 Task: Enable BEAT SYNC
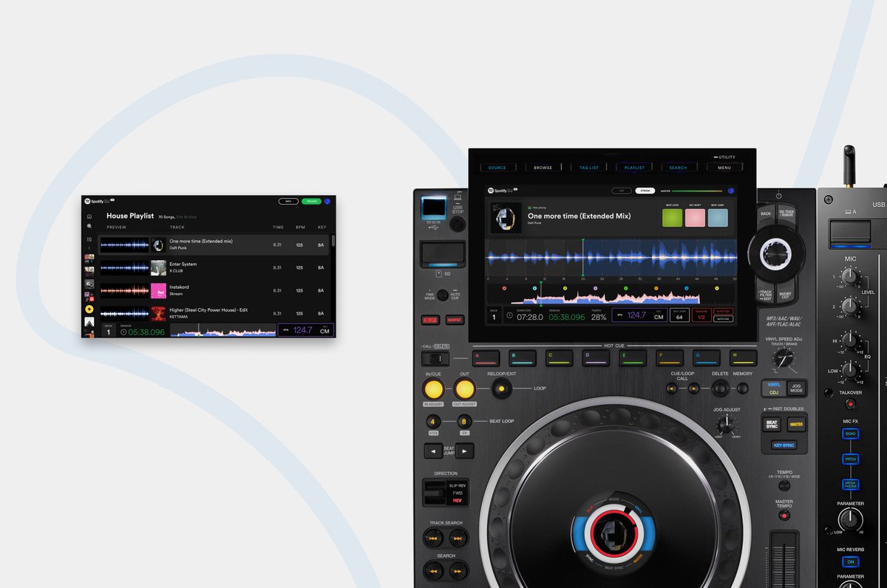[x=772, y=425]
